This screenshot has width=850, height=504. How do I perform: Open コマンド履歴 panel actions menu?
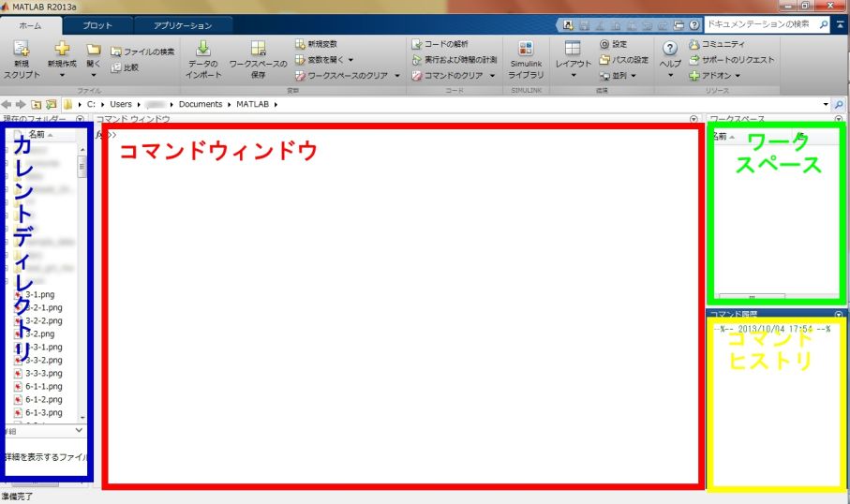[839, 315]
